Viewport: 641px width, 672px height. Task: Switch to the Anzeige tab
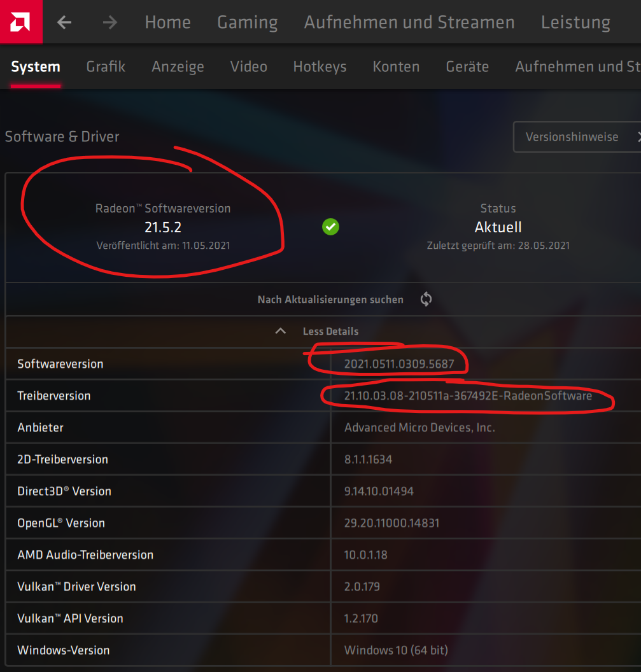click(x=178, y=67)
